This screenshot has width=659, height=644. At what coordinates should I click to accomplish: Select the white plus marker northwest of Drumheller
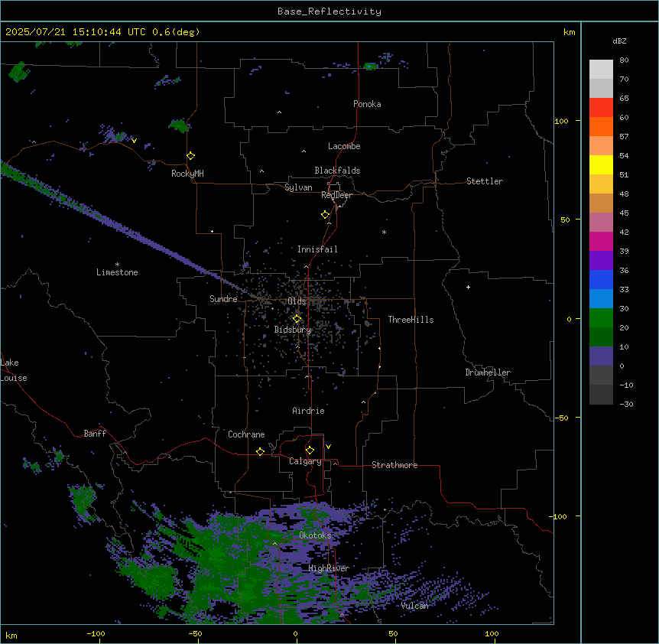point(468,287)
